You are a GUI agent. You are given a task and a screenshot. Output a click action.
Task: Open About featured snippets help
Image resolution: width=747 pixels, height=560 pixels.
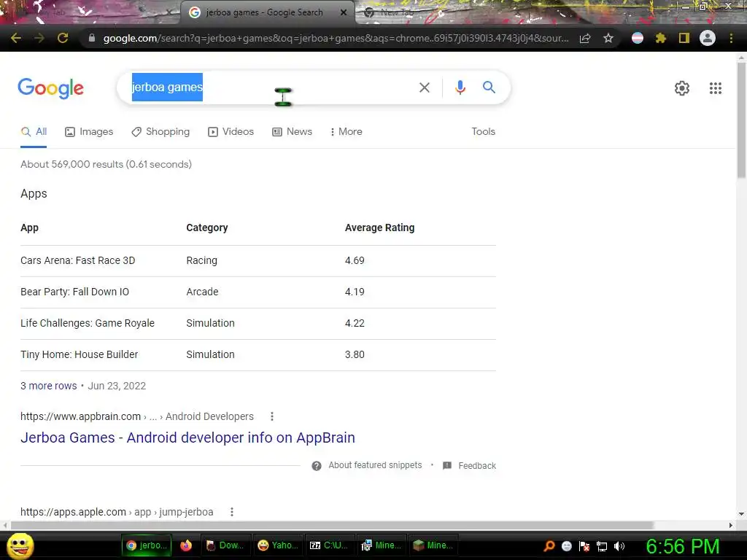[367, 465]
